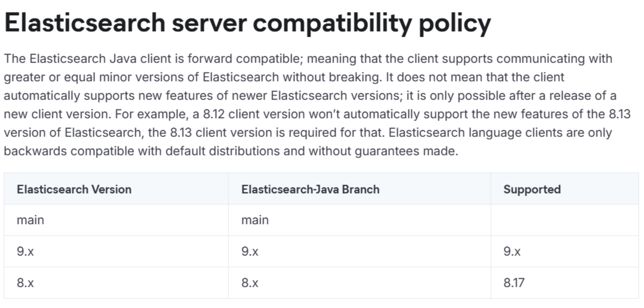The width and height of the screenshot is (644, 308).
Task: Select the "main" cell under Elasticsearch-Java Branch
Action: coord(255,220)
